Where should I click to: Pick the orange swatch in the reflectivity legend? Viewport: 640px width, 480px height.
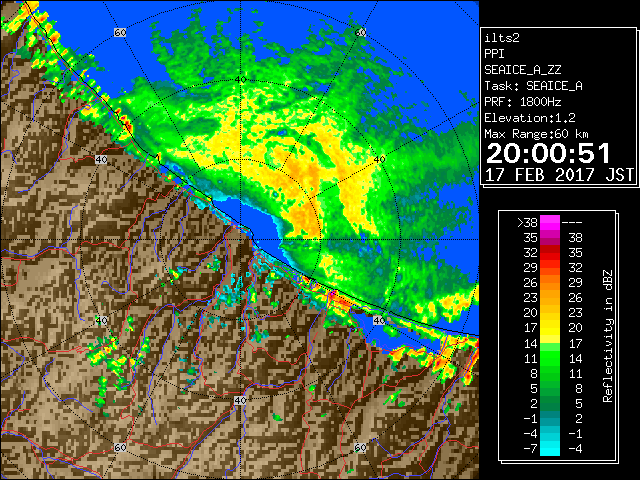[x=550, y=283]
